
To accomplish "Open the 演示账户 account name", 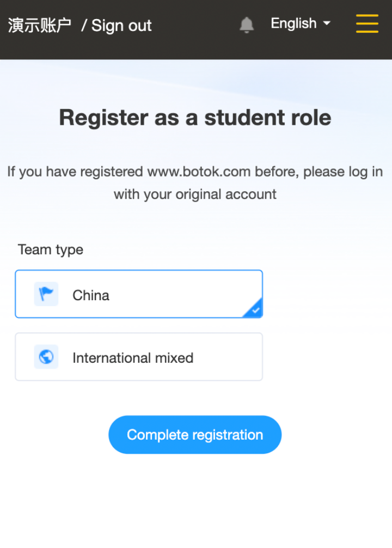I will [x=40, y=26].
